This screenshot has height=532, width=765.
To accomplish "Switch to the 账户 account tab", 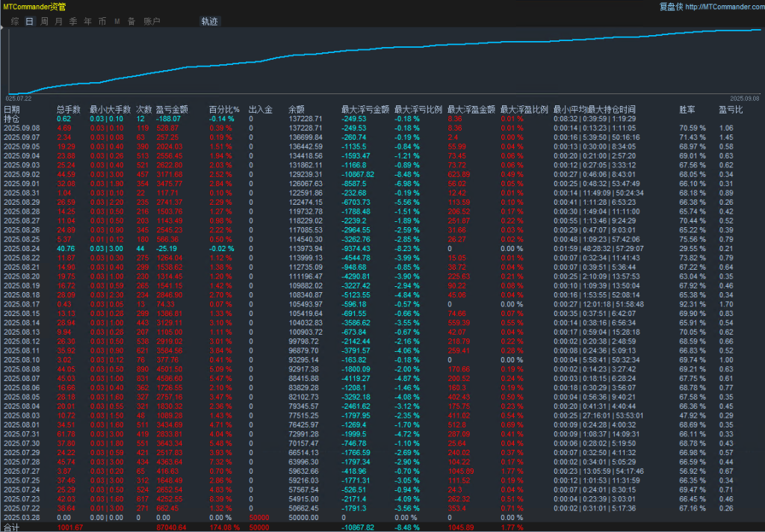I will pos(152,22).
